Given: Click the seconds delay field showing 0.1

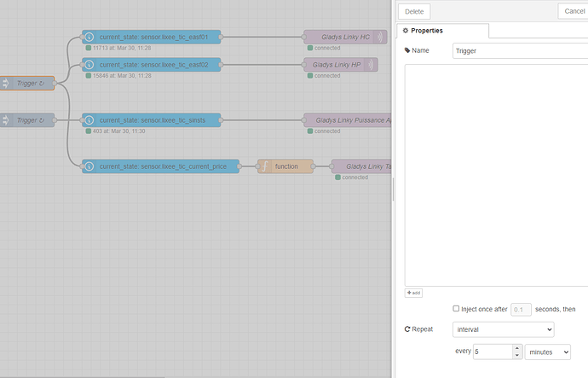Looking at the screenshot, I should coord(521,310).
